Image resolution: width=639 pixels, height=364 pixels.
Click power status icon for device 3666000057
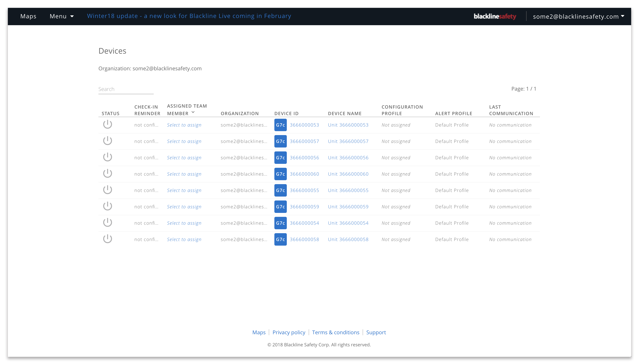pyautogui.click(x=107, y=141)
